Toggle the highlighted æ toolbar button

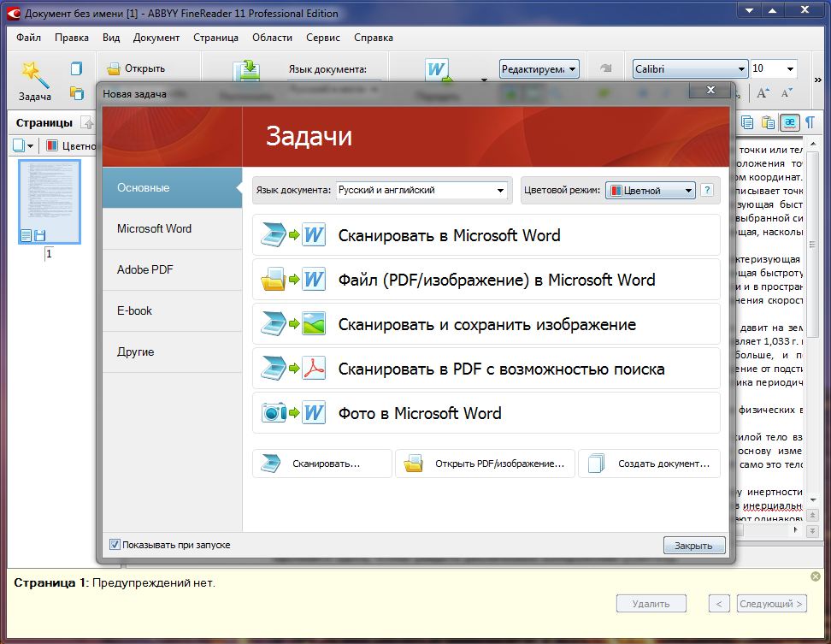click(x=789, y=123)
